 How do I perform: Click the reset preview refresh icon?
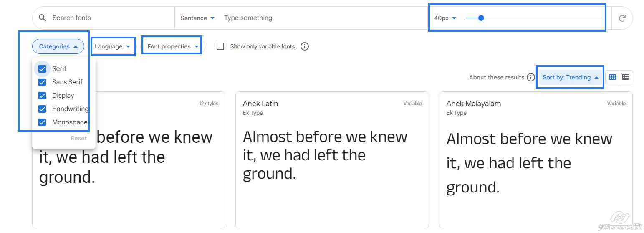(622, 18)
